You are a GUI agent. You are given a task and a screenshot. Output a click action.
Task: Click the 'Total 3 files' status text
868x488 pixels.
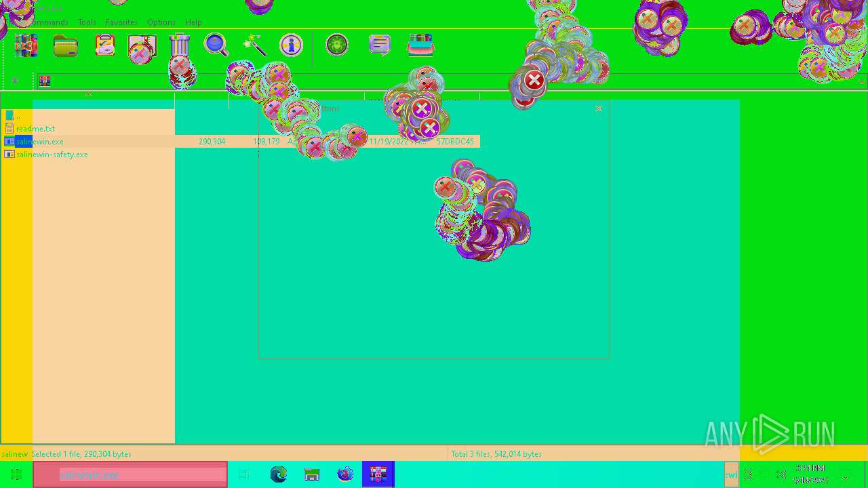pos(496,454)
